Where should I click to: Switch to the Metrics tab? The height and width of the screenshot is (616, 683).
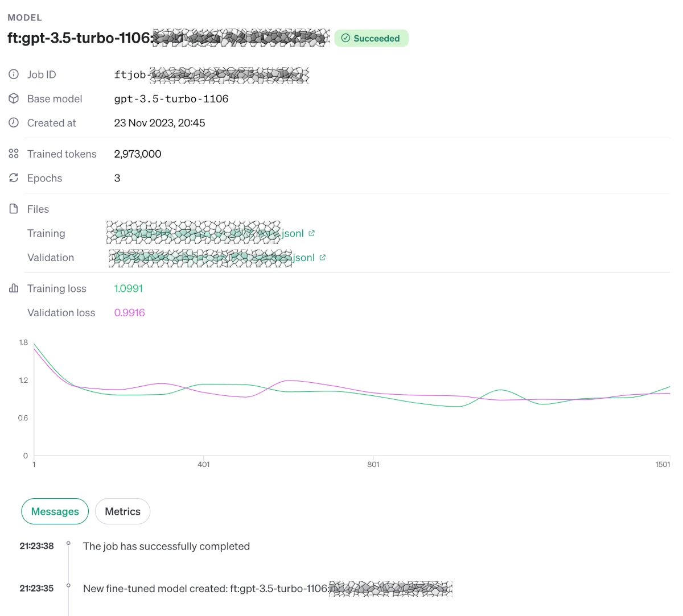point(122,511)
